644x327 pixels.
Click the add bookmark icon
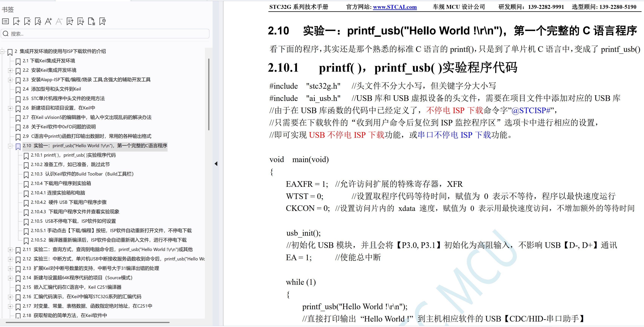[x=16, y=22]
